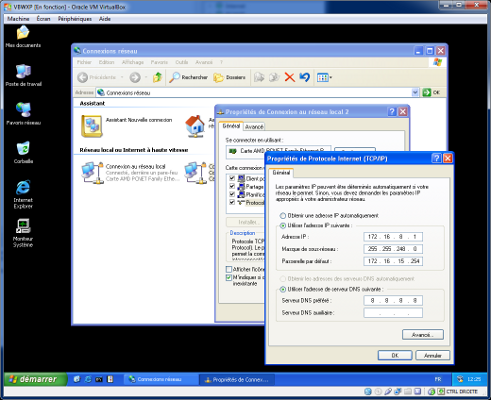Click the forward arrow in Connexions réseau
The image size is (491, 400).
click(x=135, y=77)
